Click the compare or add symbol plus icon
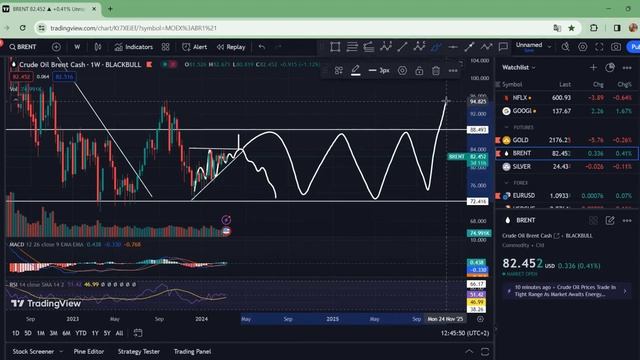This screenshot has height=360, width=640. (x=56, y=47)
